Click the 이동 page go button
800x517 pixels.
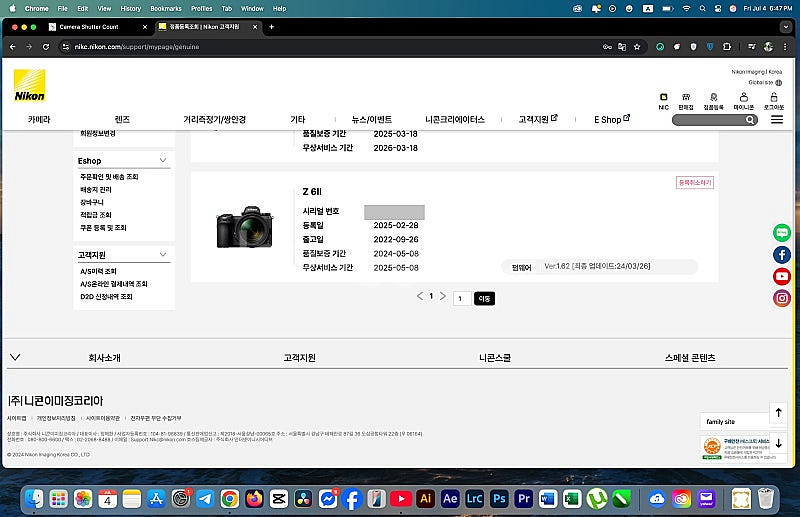point(484,299)
